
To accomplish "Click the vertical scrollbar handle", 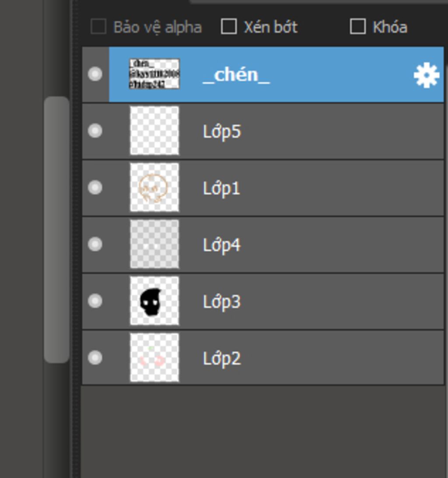I will tap(57, 230).
